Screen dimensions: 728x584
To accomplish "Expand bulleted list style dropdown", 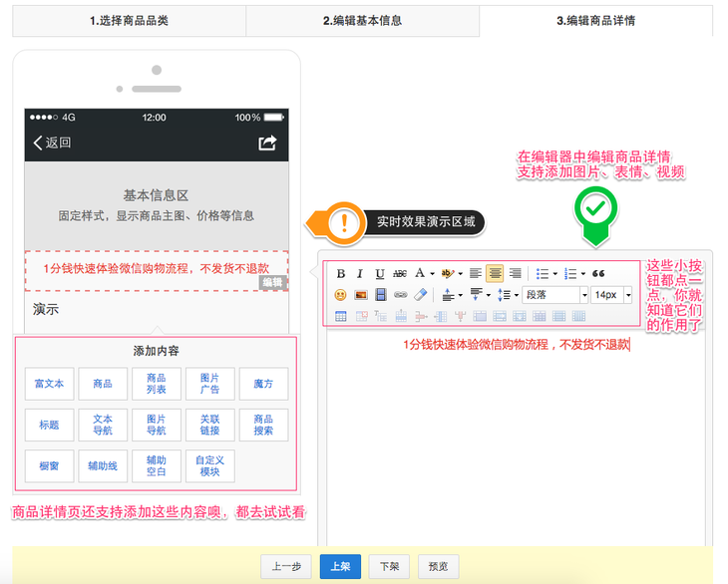I will tap(554, 274).
